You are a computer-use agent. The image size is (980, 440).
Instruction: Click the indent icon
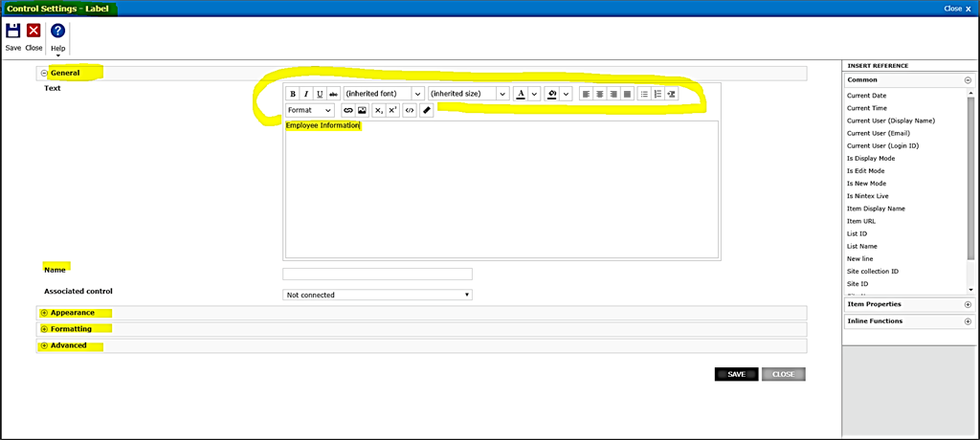(x=671, y=94)
